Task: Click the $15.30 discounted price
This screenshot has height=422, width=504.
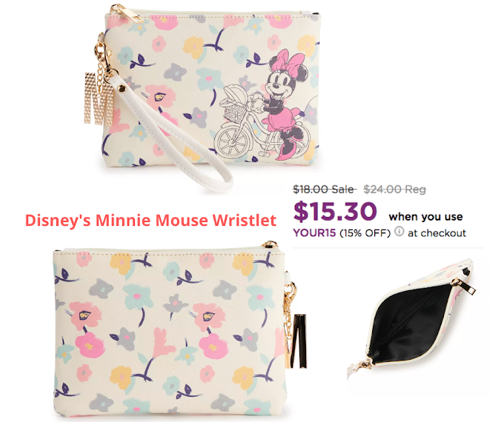Action: [334, 212]
